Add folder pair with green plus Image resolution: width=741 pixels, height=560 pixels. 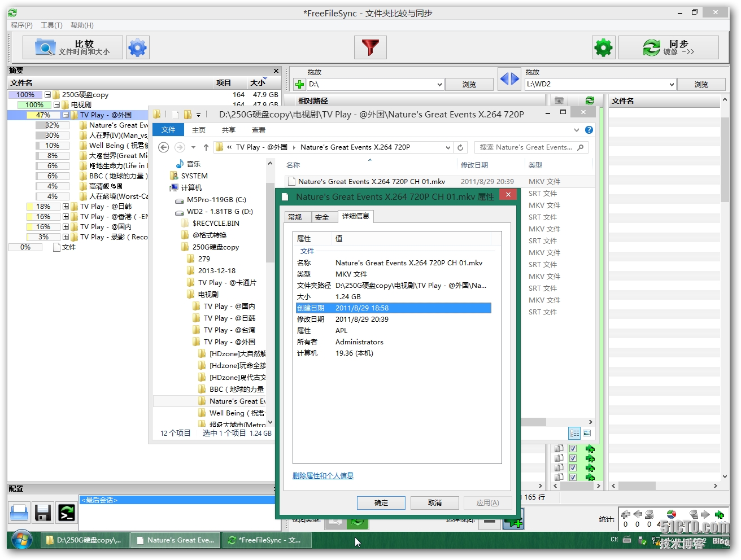pos(299,85)
